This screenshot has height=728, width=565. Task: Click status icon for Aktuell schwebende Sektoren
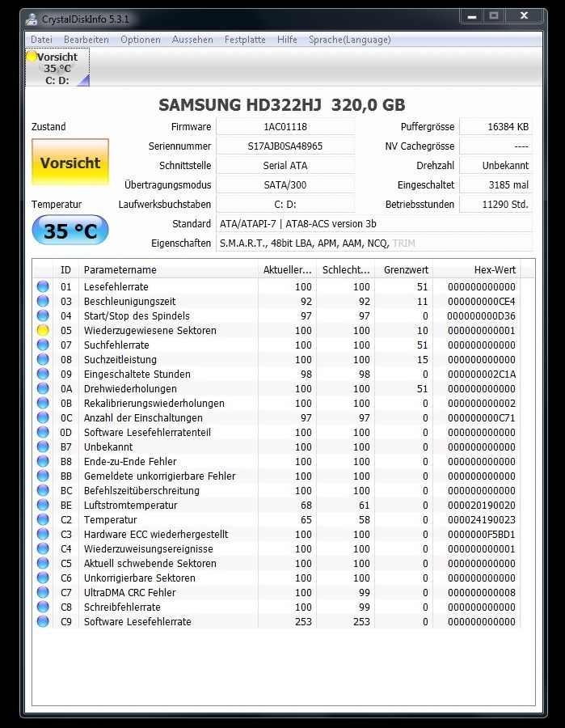pos(43,563)
